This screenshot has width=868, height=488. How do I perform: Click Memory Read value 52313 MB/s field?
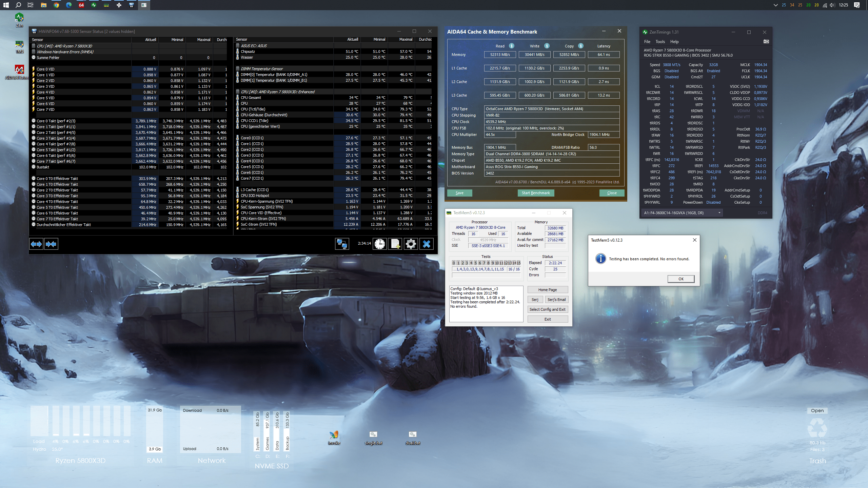pyautogui.click(x=500, y=55)
